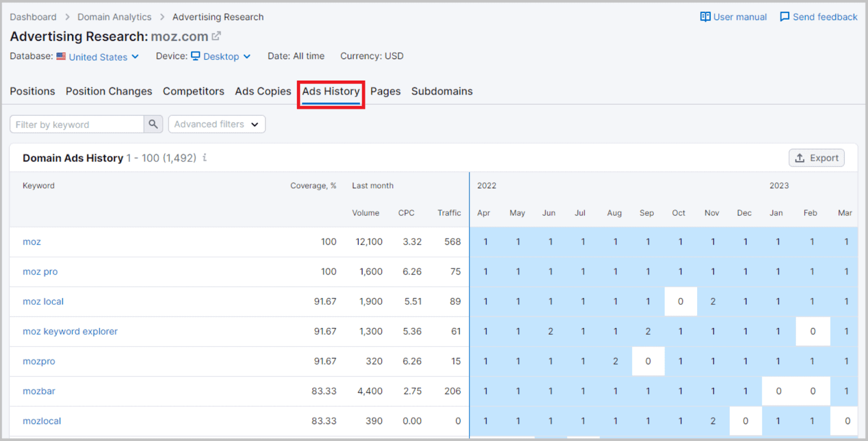Screen dimensions: 868x441
Task: Export the ads history table
Action: pyautogui.click(x=816, y=158)
